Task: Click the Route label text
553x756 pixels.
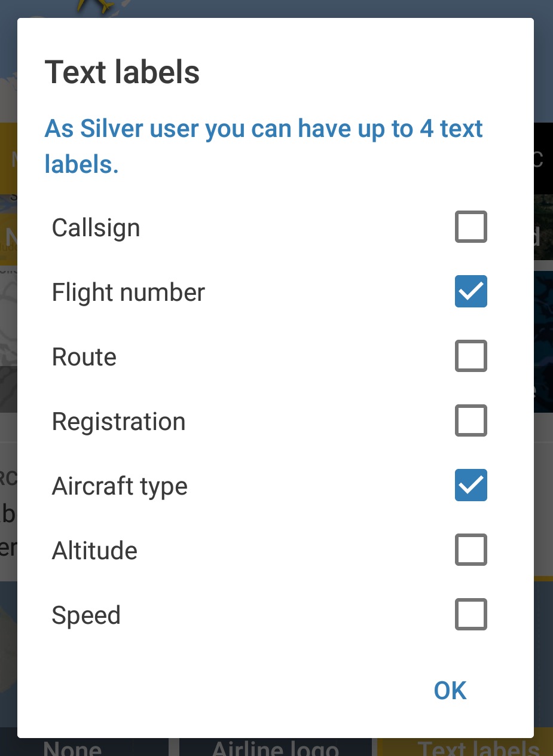Action: coord(84,357)
